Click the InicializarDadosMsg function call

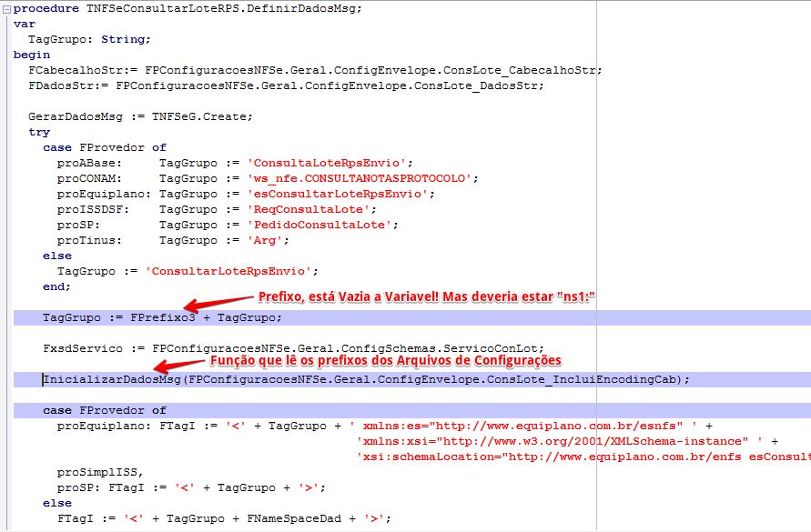366,380
